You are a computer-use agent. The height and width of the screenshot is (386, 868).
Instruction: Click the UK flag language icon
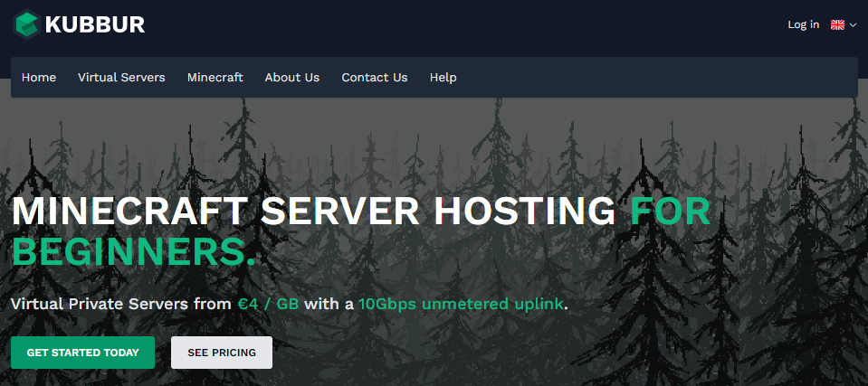pyautogui.click(x=837, y=25)
